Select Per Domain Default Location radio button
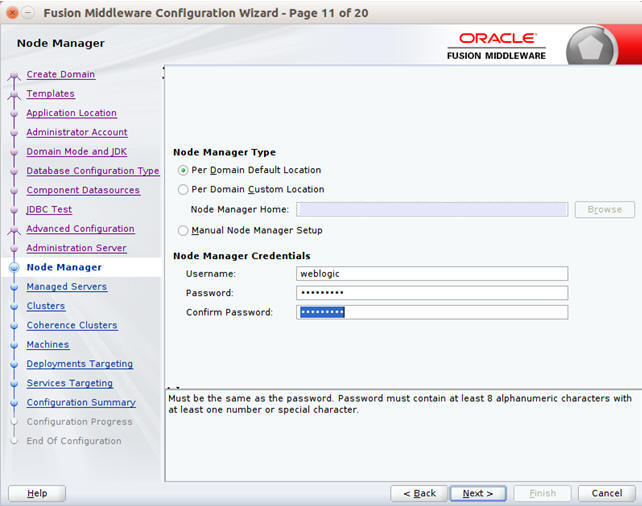 coord(183,170)
